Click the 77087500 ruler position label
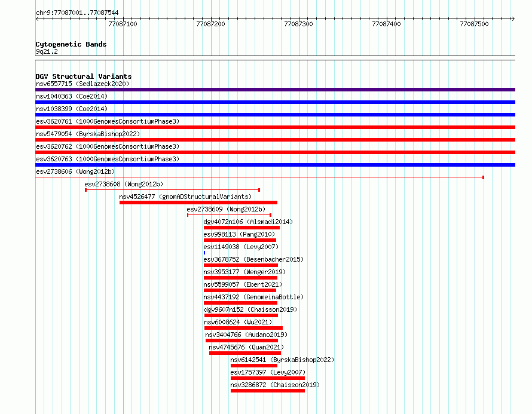Screen dimensions: 532x414 tap(475, 24)
